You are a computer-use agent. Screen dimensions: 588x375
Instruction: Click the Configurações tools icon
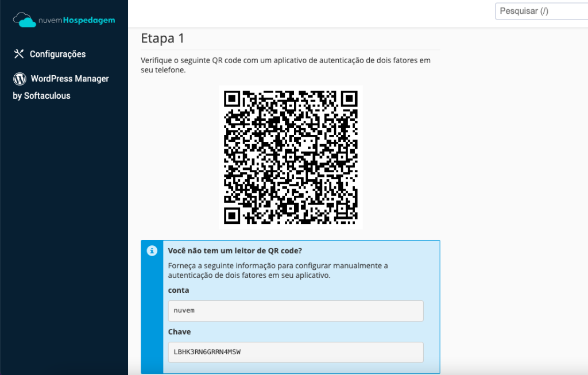click(19, 54)
